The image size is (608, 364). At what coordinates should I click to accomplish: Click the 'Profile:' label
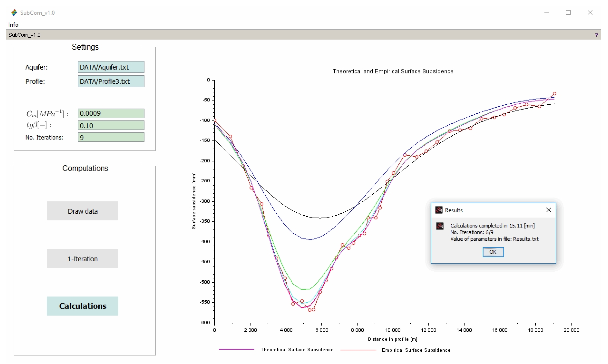click(35, 81)
